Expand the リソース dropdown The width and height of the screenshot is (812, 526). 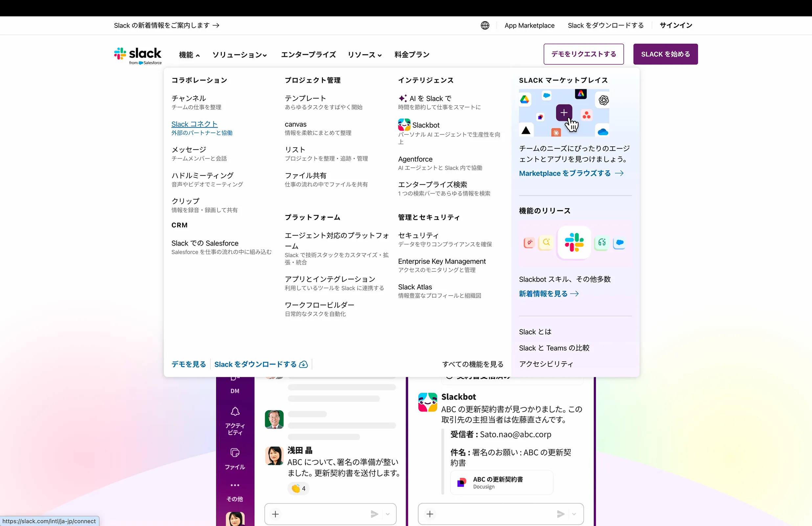[x=365, y=55]
